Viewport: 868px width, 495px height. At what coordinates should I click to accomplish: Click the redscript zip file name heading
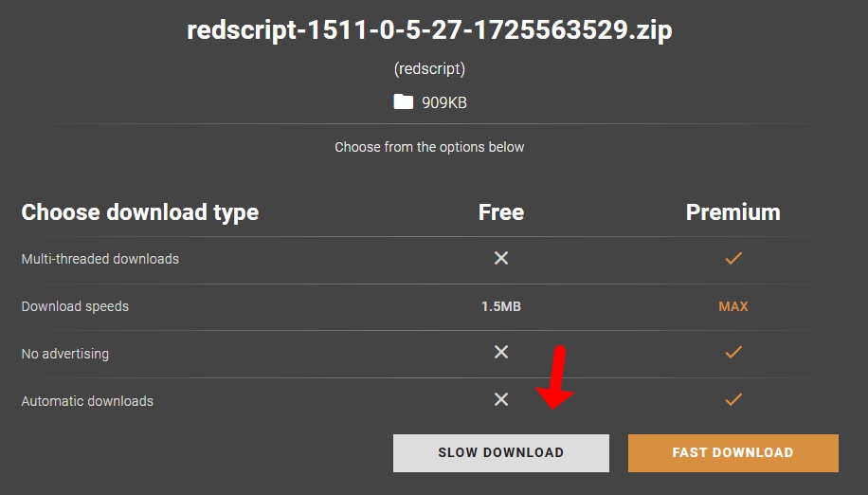point(429,30)
